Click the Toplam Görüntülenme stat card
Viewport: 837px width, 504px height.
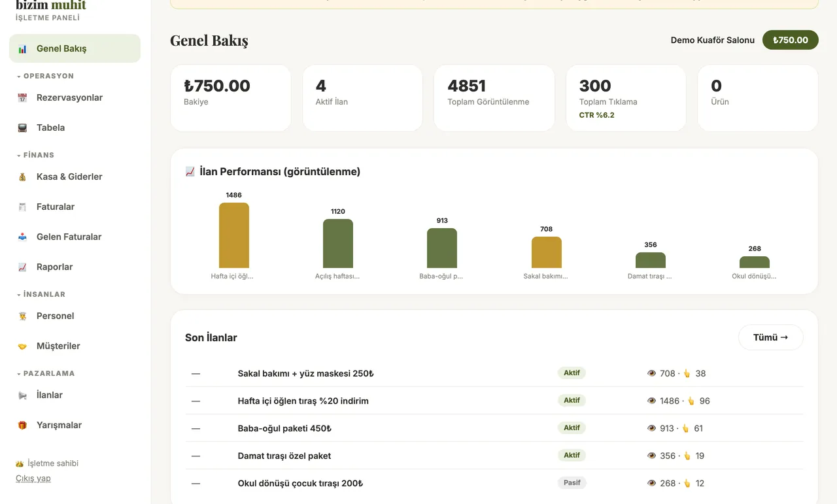click(494, 98)
